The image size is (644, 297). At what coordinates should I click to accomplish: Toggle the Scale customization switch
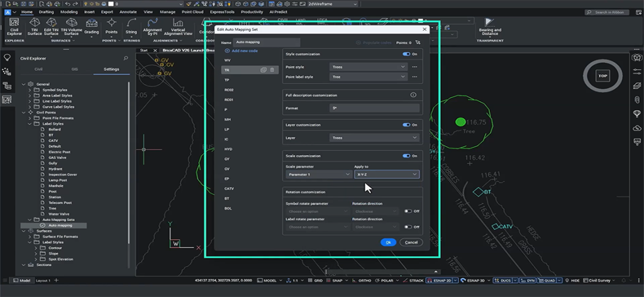pyautogui.click(x=406, y=156)
